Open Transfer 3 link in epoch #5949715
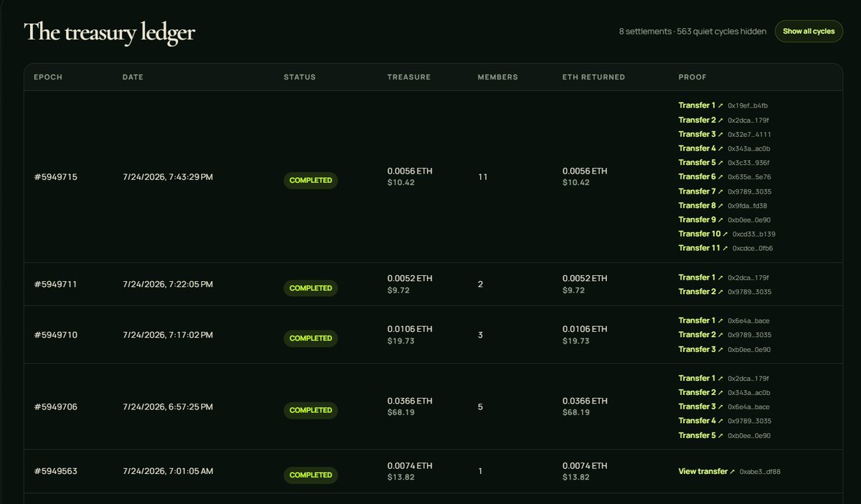This screenshot has width=861, height=504. (x=701, y=134)
